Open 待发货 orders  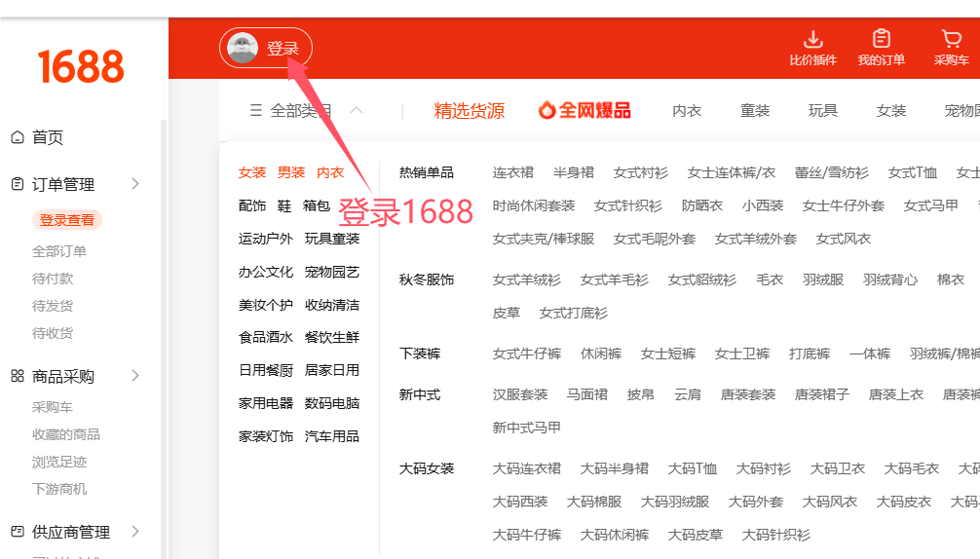53,306
